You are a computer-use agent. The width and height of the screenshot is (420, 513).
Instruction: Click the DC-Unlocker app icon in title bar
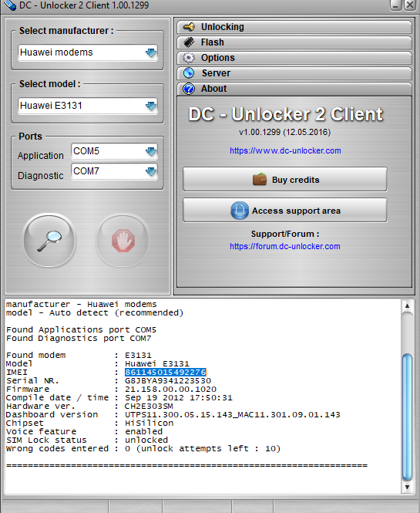tap(9, 5)
